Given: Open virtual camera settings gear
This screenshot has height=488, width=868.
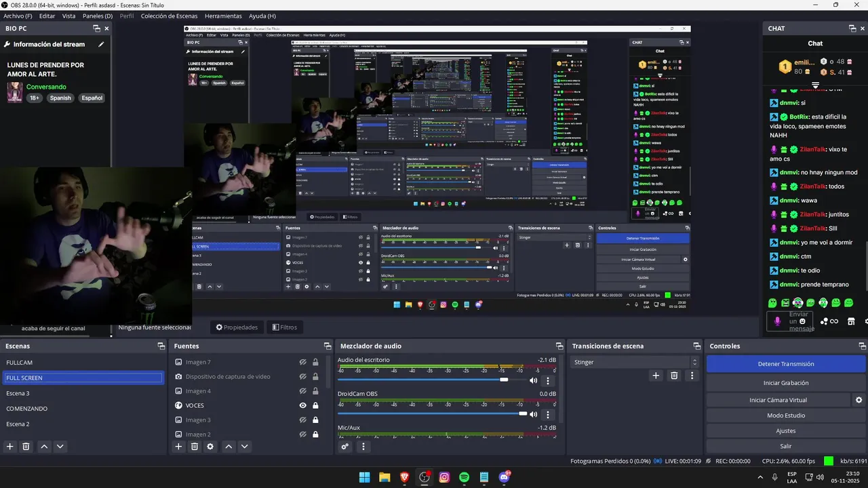Looking at the screenshot, I should 859,400.
